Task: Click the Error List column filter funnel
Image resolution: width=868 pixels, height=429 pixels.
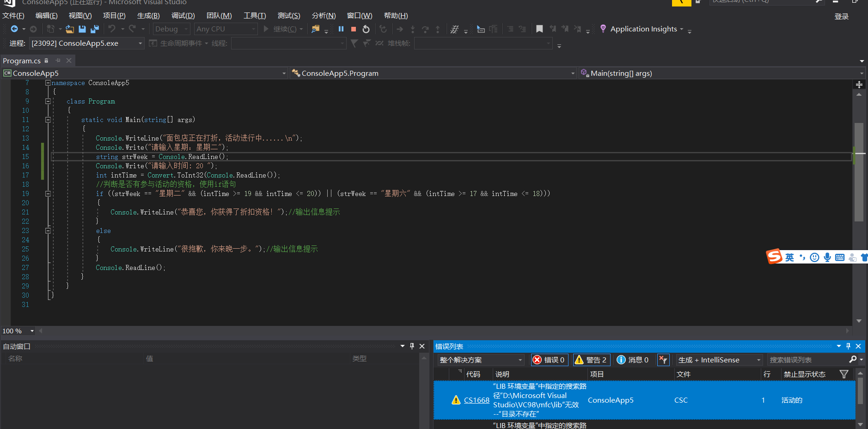Action: (x=844, y=374)
